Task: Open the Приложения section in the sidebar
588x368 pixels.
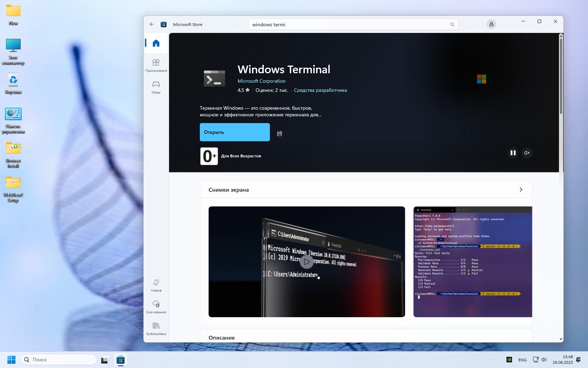Action: 156,66
